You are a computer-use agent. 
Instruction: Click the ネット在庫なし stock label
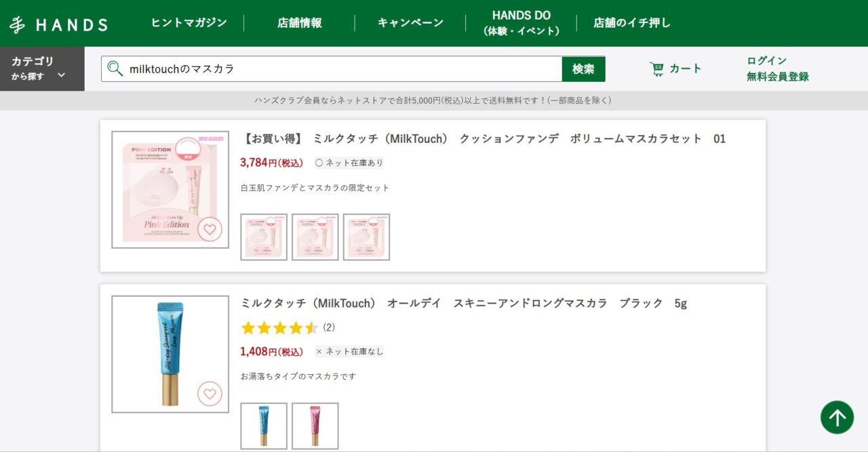click(x=349, y=351)
